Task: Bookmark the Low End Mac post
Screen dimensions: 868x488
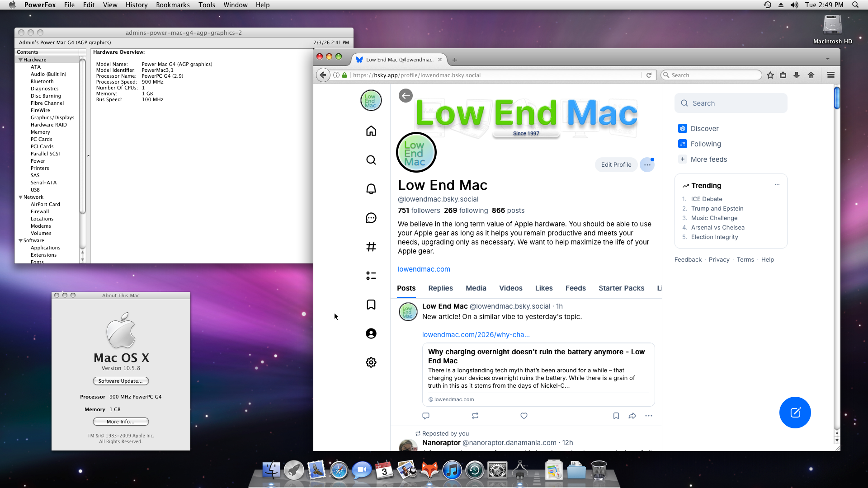Action: point(616,416)
